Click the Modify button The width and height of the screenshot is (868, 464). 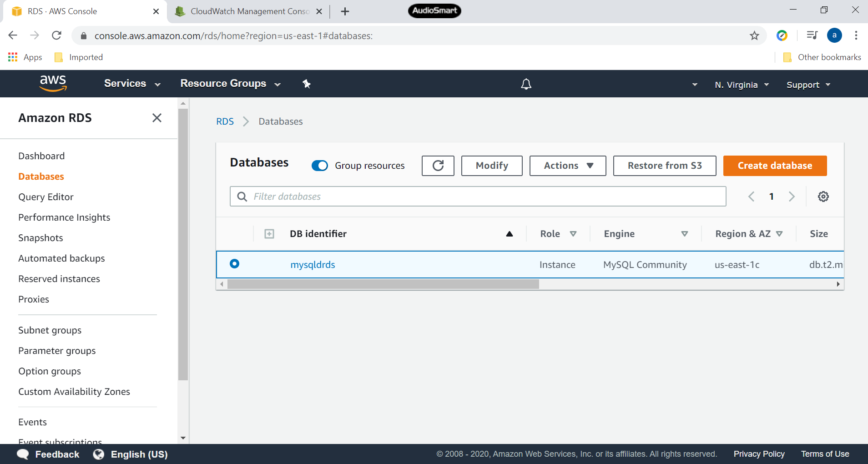(492, 166)
